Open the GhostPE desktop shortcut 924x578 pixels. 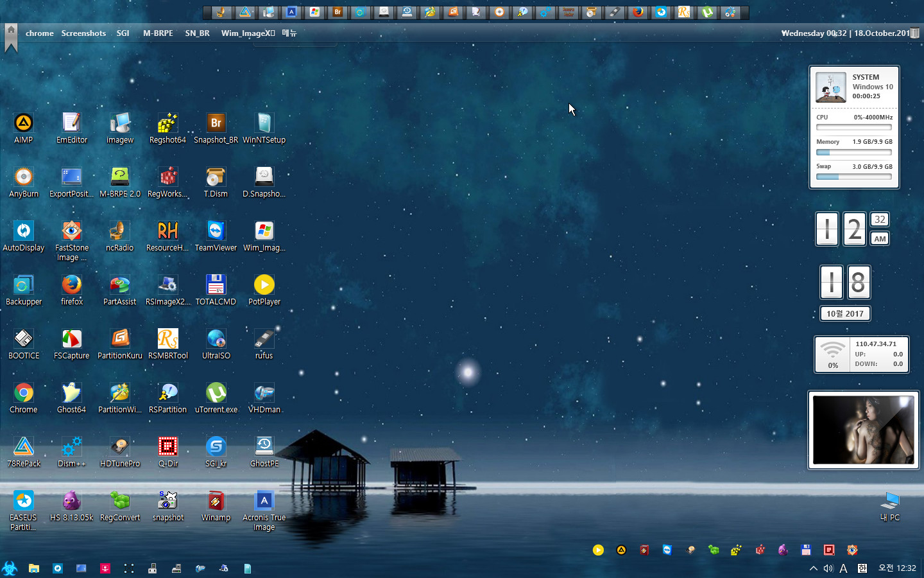tap(264, 451)
